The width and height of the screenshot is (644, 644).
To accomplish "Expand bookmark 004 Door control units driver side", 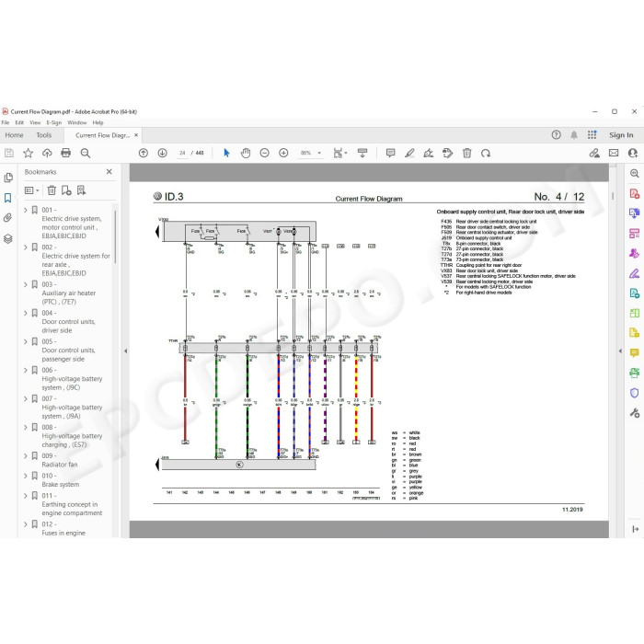I will pyautogui.click(x=26, y=313).
